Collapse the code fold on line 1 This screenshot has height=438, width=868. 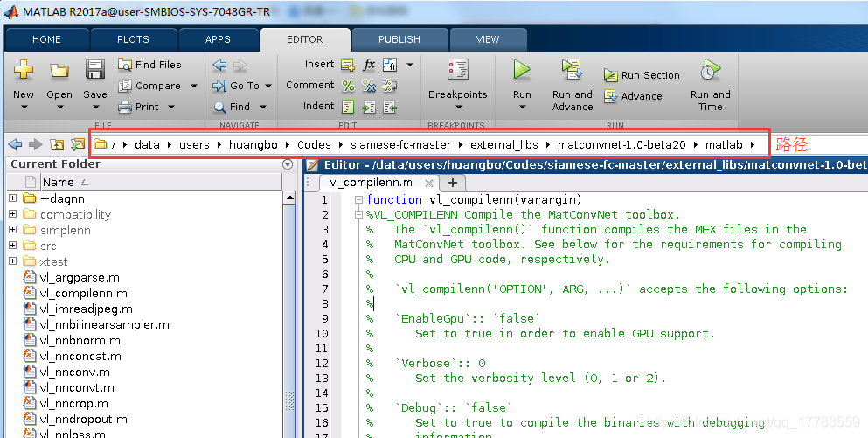pos(358,199)
